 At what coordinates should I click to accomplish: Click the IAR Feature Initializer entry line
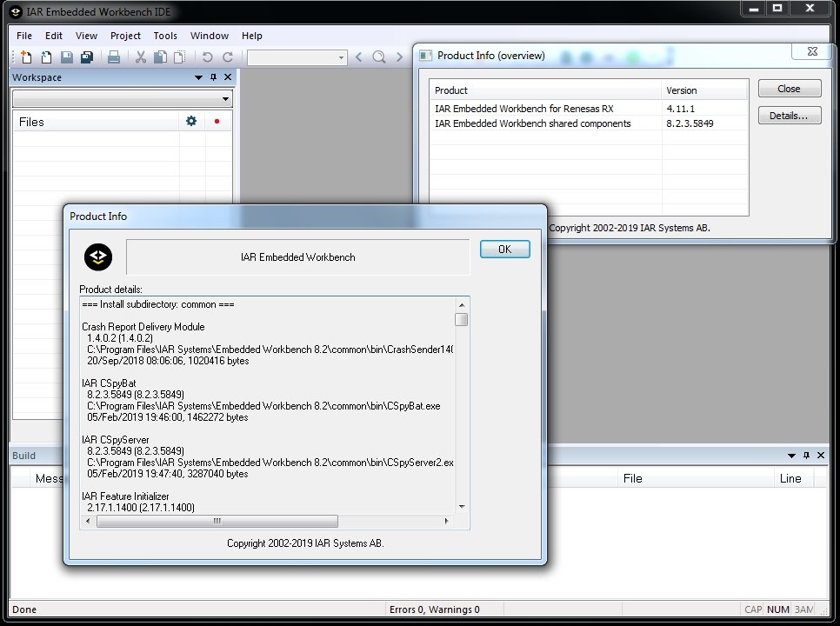coord(125,496)
